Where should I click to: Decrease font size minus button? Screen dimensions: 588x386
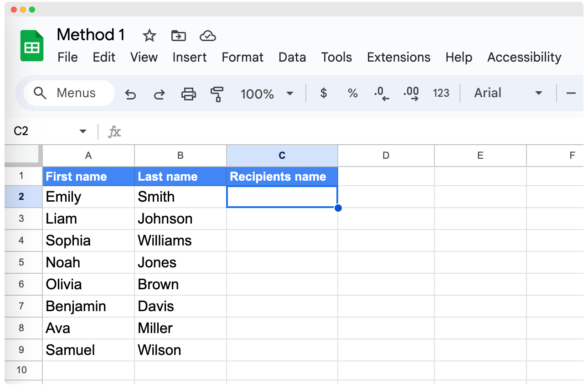[x=571, y=93]
